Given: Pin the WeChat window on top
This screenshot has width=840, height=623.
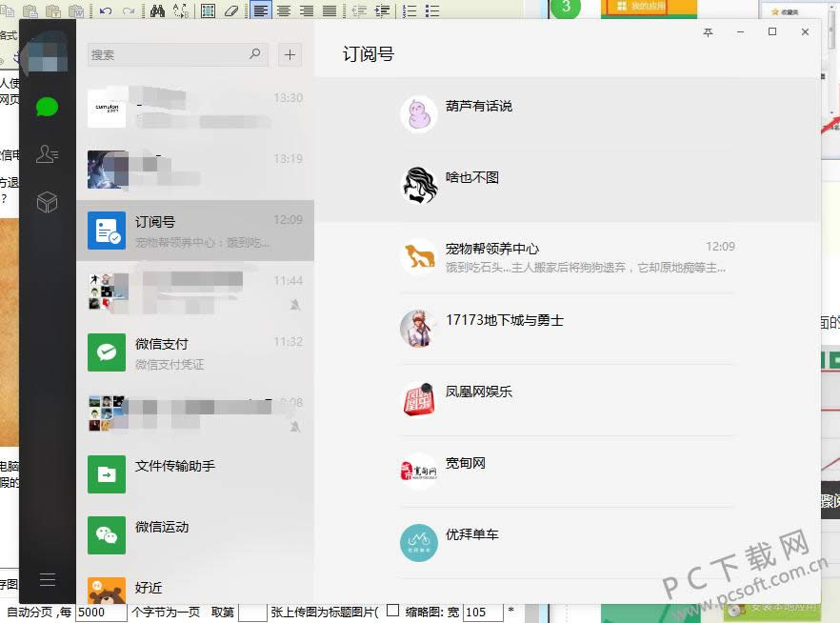Looking at the screenshot, I should (708, 32).
